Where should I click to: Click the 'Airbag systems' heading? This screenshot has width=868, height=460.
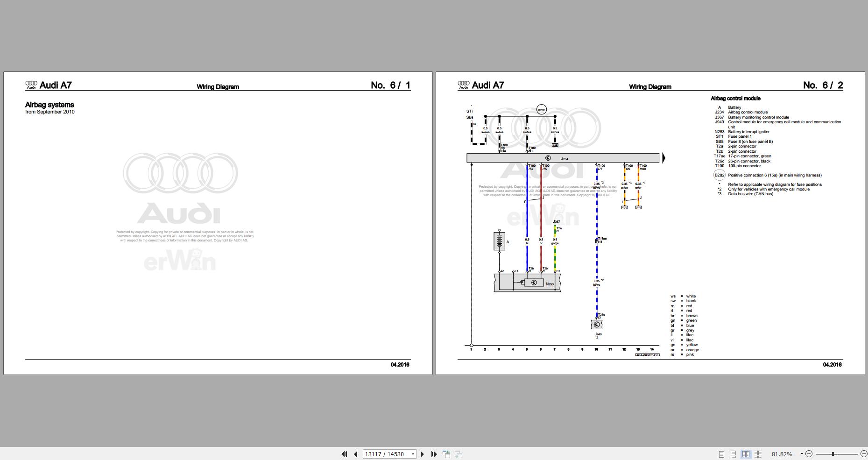click(49, 105)
